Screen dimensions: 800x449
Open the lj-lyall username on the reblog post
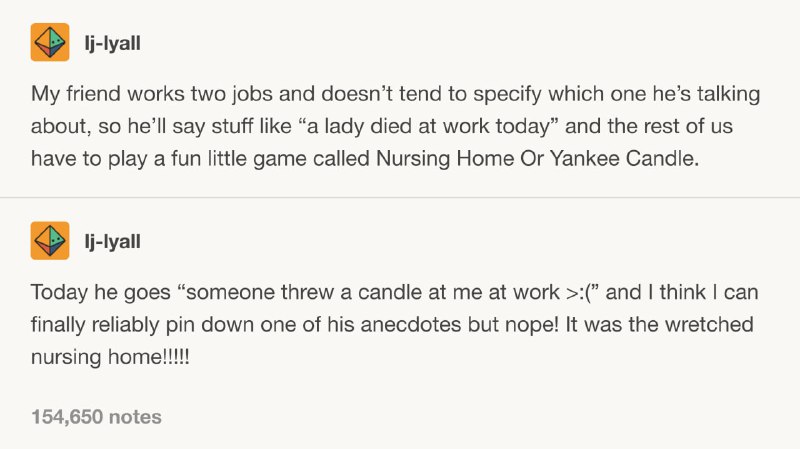pos(113,241)
